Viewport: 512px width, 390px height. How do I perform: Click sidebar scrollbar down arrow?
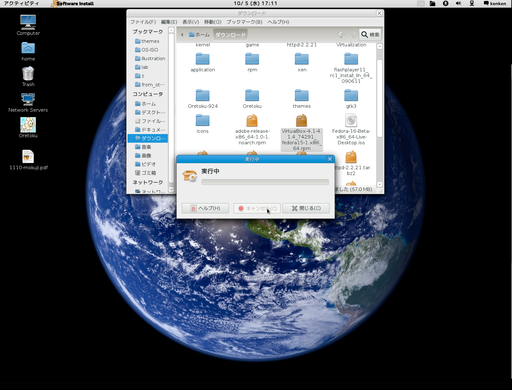tap(171, 189)
